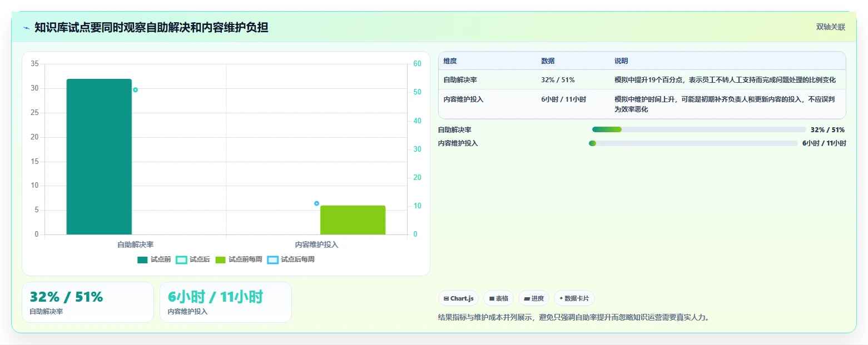Click the teal data point near 50

(135, 89)
